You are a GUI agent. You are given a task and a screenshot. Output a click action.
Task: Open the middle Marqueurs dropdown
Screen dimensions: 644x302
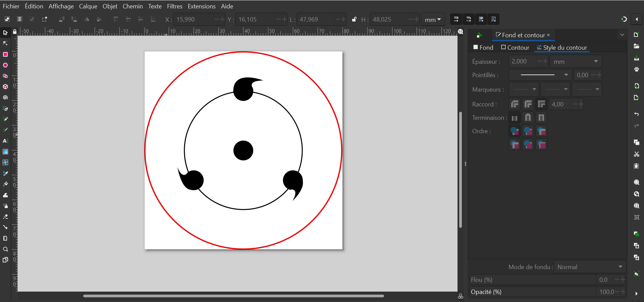coord(555,89)
